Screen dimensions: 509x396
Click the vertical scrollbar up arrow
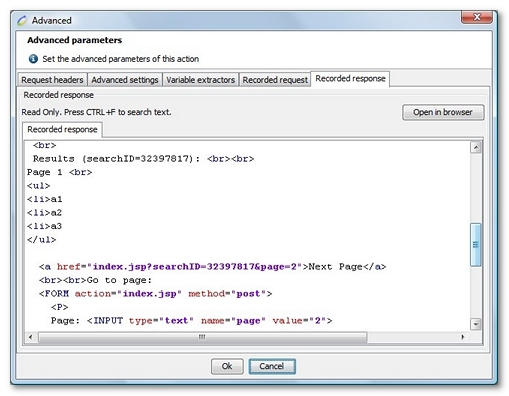(x=476, y=147)
